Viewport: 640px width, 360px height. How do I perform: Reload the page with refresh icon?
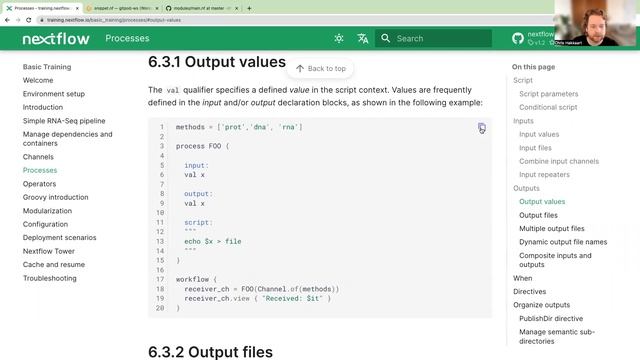pyautogui.click(x=29, y=20)
